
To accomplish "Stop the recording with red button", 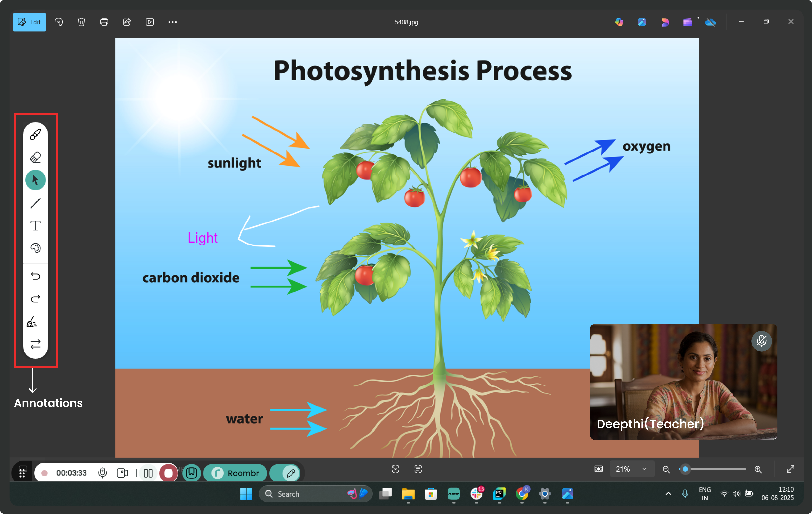I will [168, 473].
